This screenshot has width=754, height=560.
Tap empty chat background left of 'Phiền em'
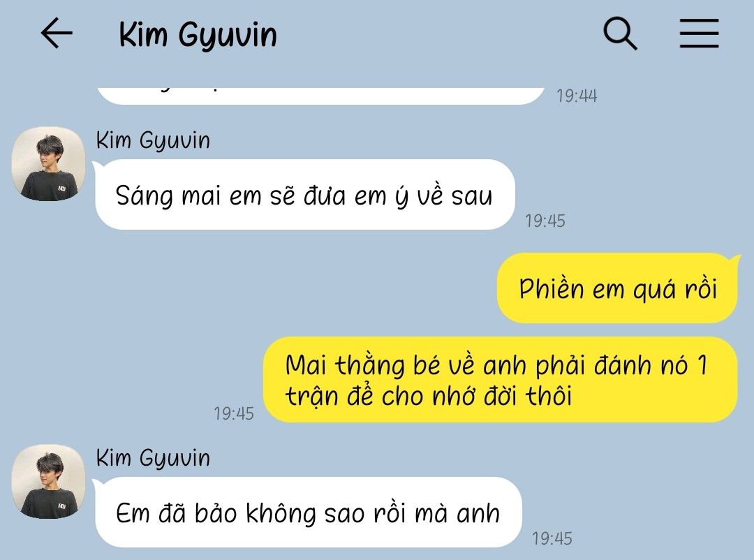(240, 288)
